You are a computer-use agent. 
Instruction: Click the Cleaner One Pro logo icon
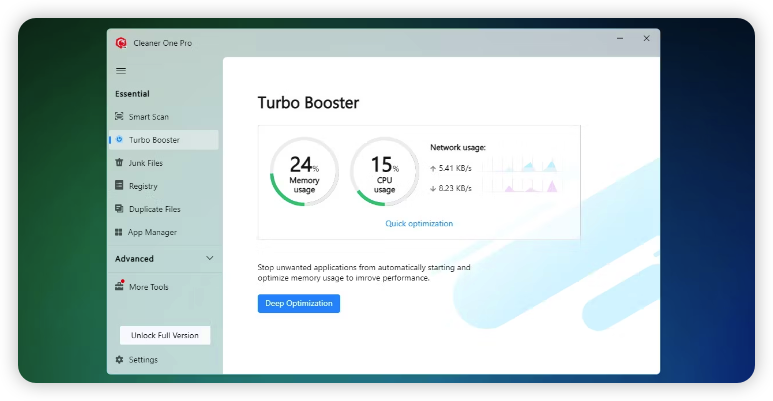121,43
